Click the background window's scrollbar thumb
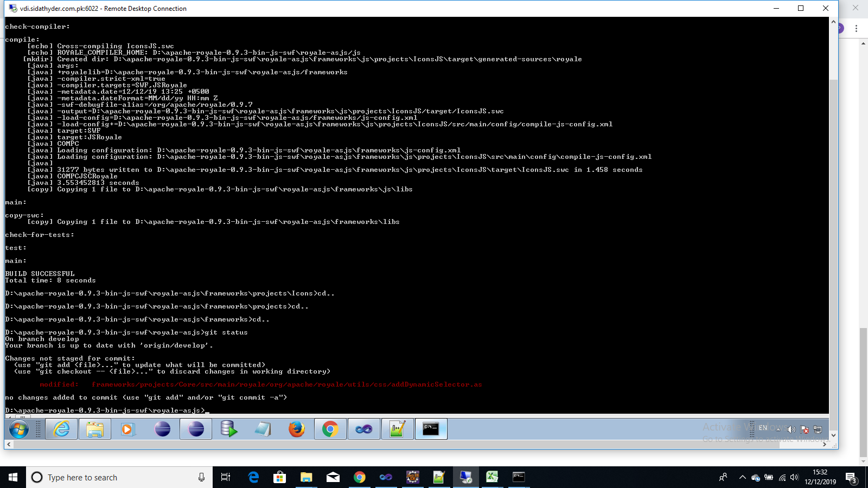The height and width of the screenshot is (488, 868). [x=864, y=393]
